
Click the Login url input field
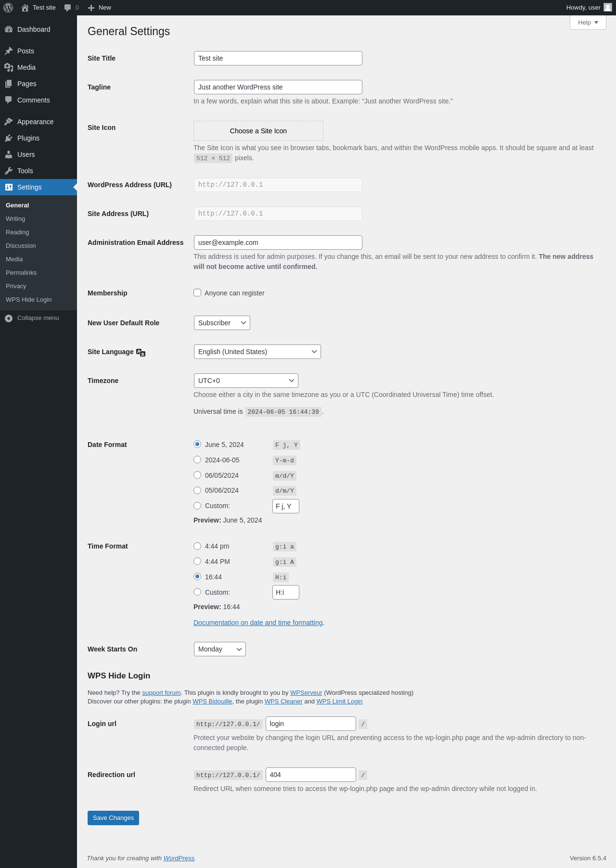pos(311,724)
